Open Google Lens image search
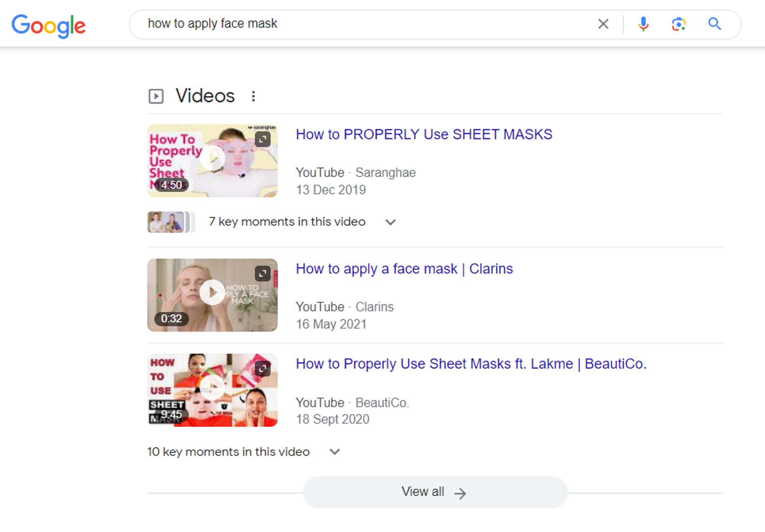This screenshot has height=532, width=765. click(679, 24)
